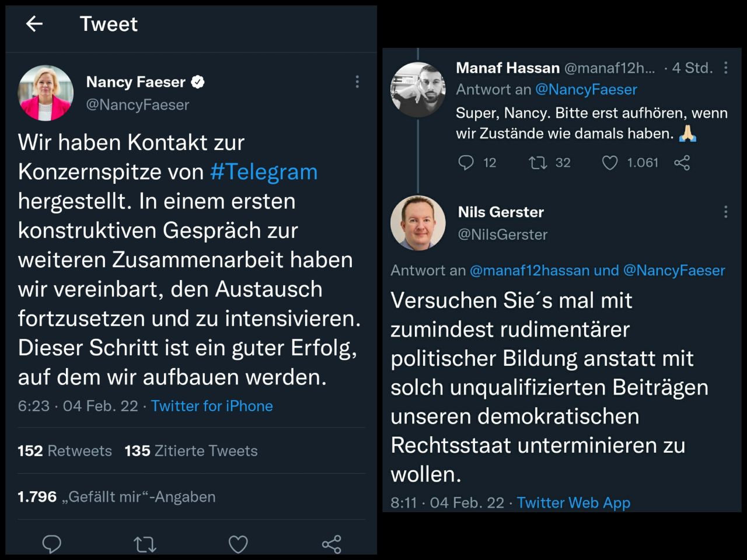The height and width of the screenshot is (560, 747).
Task: View the 1.796 Gefällt mir-Angaben list
Action: (117, 497)
